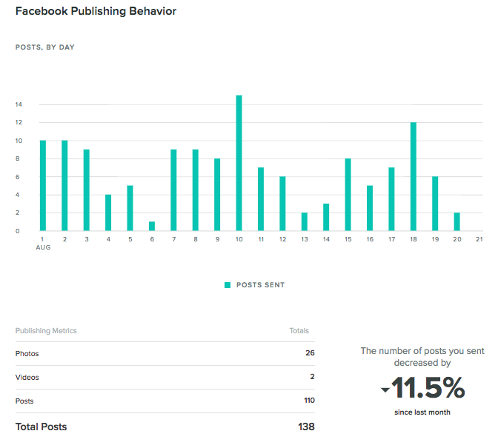Screen dimensions: 498x448
Task: Click the Photos row label
Action: (x=27, y=354)
